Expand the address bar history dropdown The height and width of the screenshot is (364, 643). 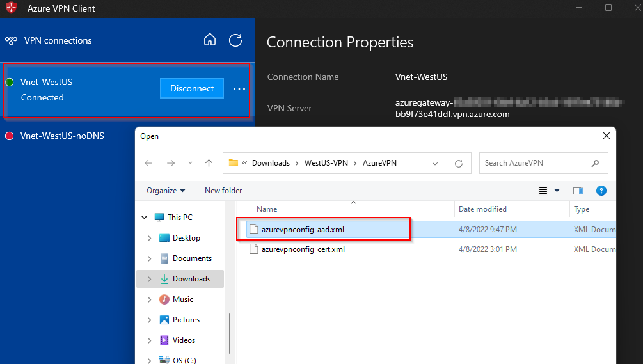pyautogui.click(x=435, y=164)
